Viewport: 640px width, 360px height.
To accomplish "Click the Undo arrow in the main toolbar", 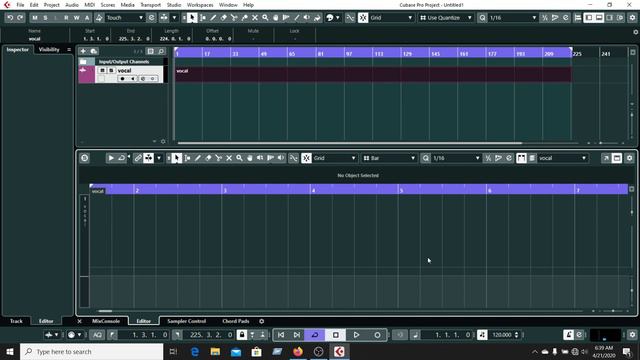I will click(10, 18).
